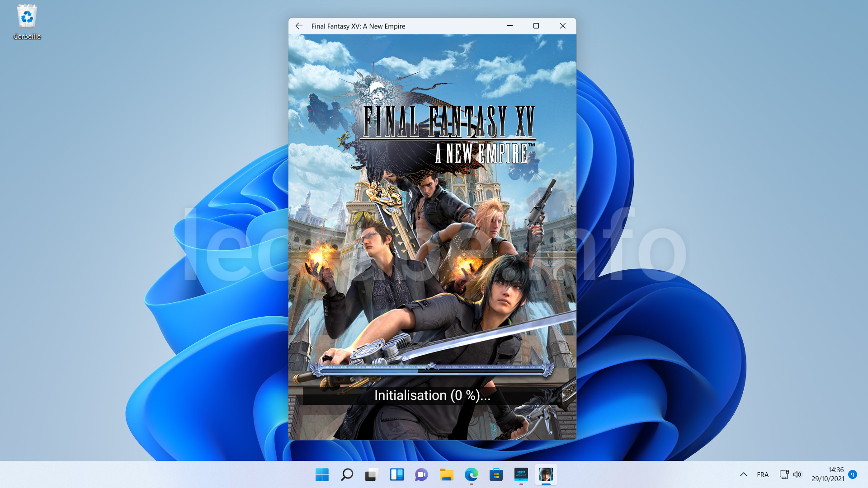Open File Explorer from the taskbar
The image size is (868, 488).
[x=446, y=474]
